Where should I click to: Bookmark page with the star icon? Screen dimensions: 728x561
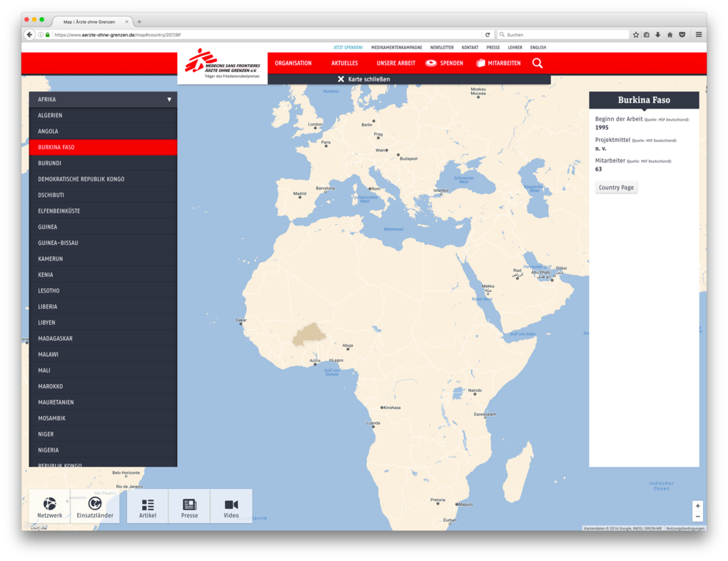(635, 34)
